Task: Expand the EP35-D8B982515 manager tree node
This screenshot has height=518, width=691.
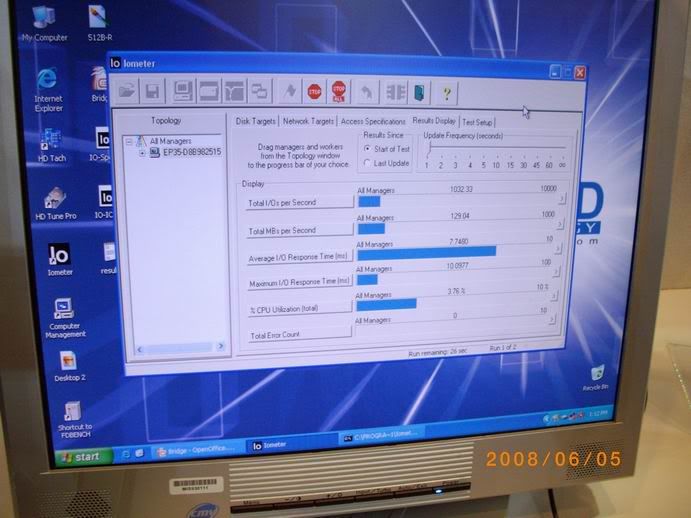Action: (x=142, y=152)
